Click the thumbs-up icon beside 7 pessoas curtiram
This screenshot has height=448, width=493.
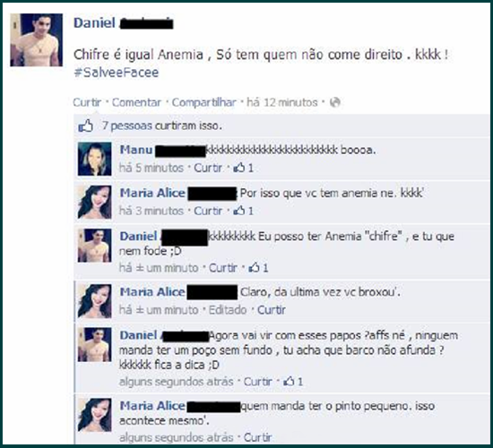pos(85,125)
